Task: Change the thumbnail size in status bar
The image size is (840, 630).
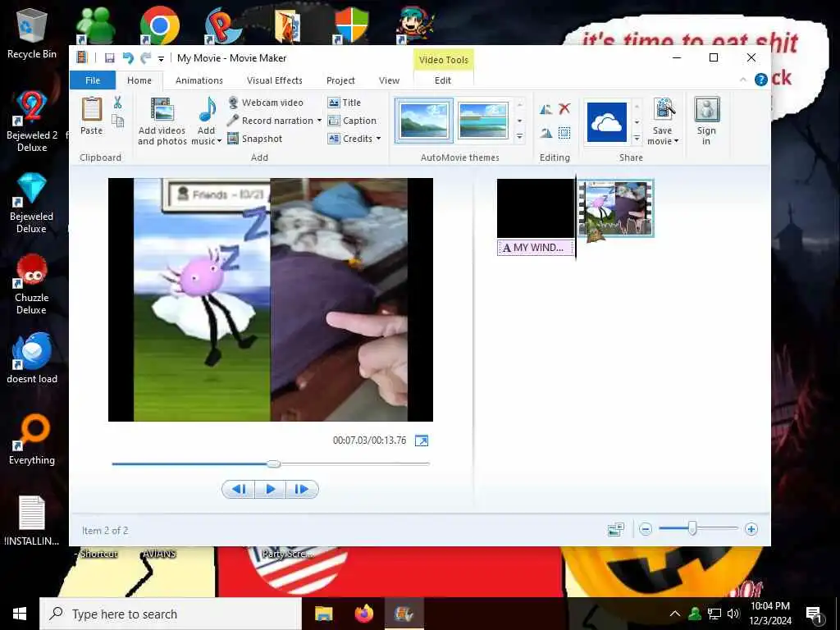Action: click(x=616, y=530)
